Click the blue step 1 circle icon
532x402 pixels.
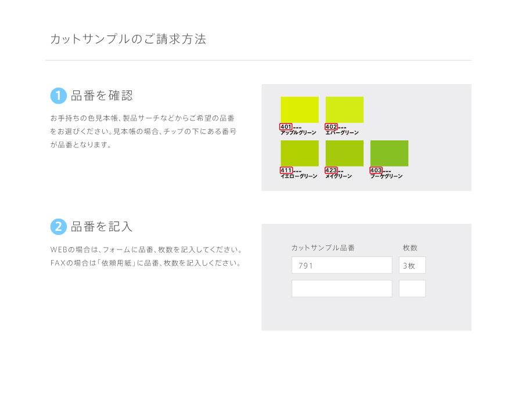coord(58,96)
